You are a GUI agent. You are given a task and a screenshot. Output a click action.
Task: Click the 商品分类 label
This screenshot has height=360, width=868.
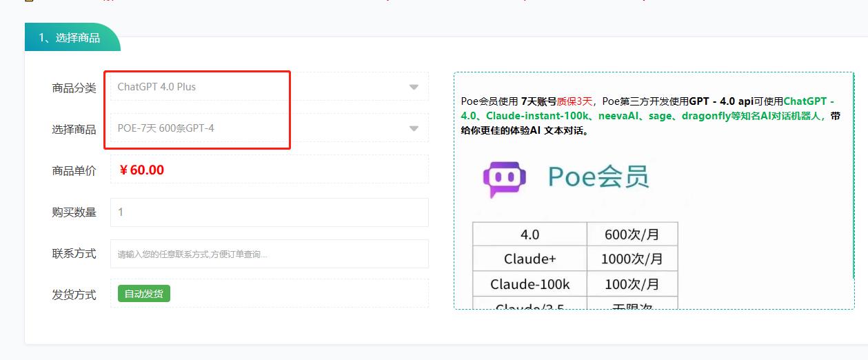pyautogui.click(x=74, y=88)
